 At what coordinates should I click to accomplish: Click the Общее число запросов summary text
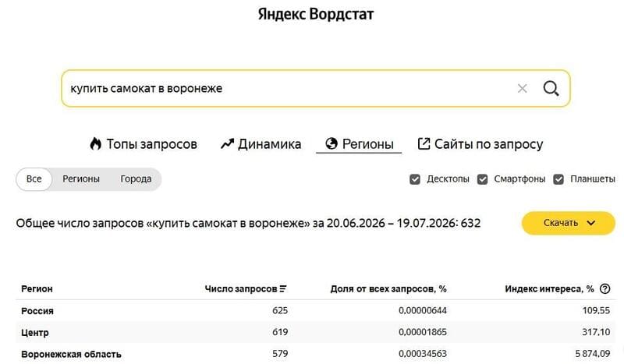coord(248,223)
